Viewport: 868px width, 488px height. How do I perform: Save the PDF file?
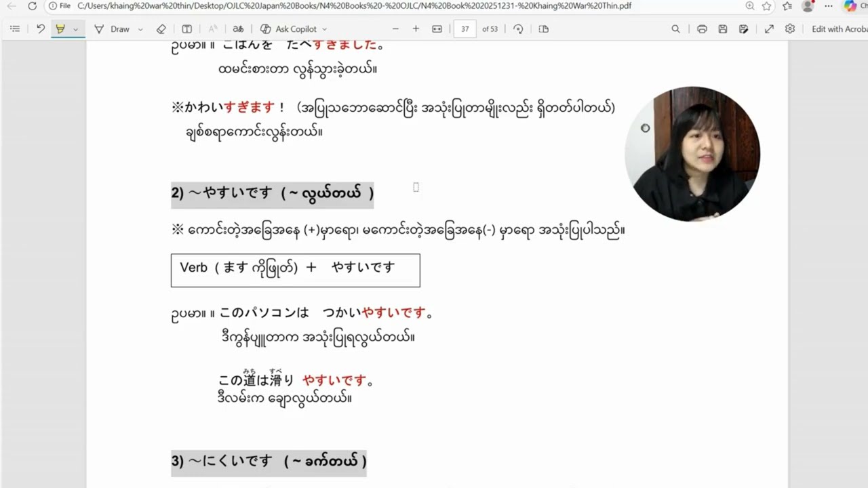723,29
